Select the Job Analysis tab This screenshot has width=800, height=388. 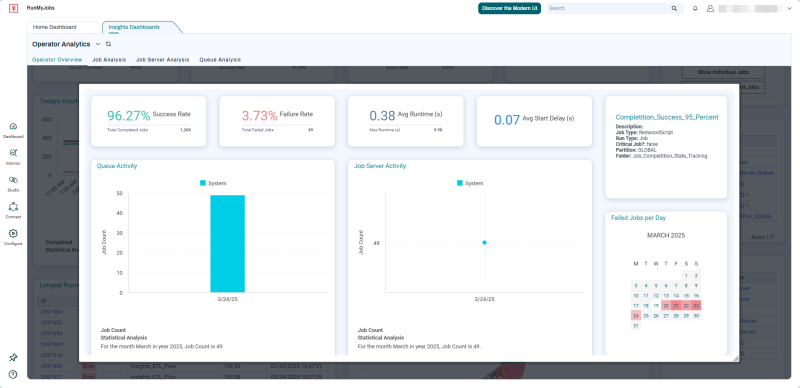109,60
